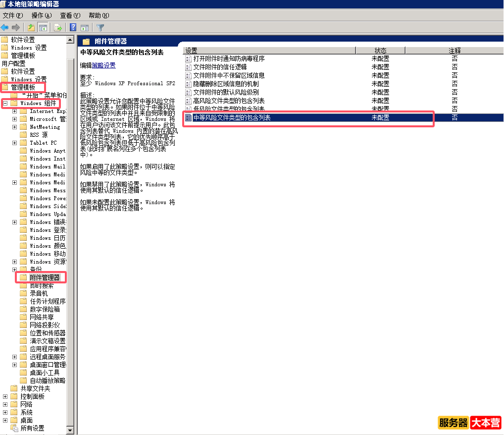Sort by the 设置 column header

click(269, 51)
